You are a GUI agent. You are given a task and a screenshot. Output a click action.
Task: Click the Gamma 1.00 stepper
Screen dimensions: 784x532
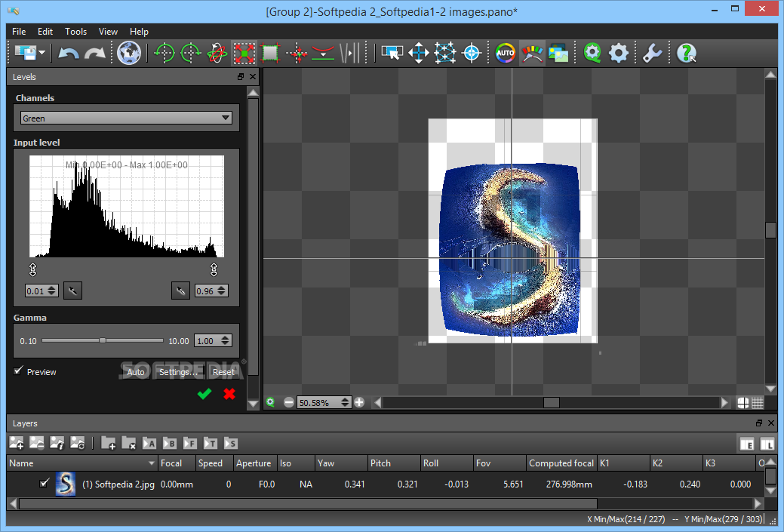pyautogui.click(x=226, y=340)
